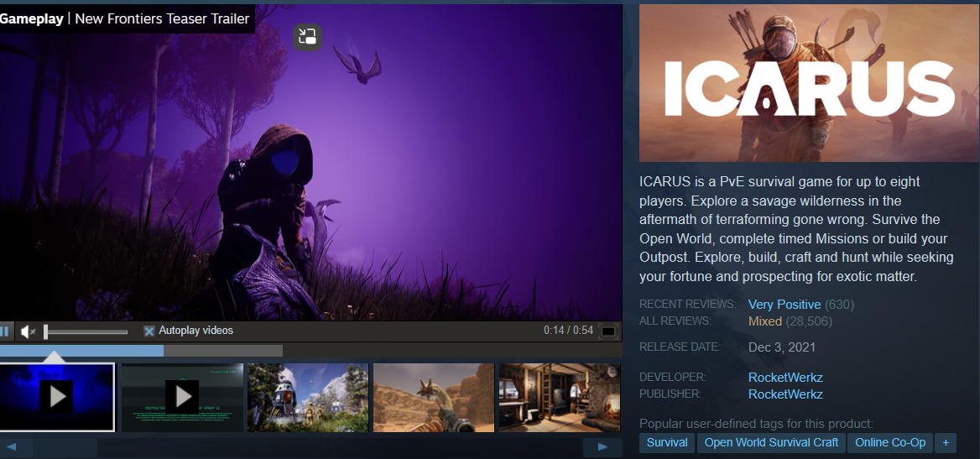This screenshot has width=980, height=459.
Task: Expand tags with the plus button
Action: [x=946, y=443]
